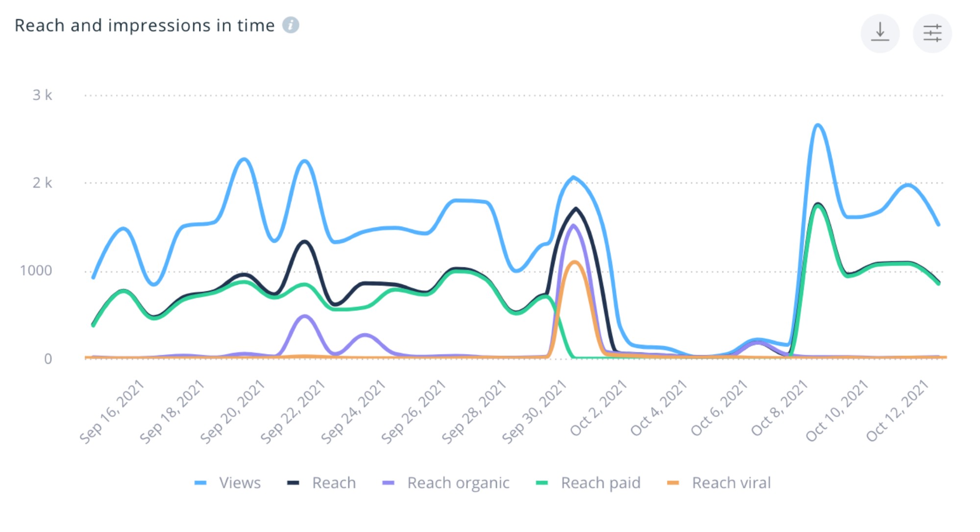This screenshot has width=980, height=532.
Task: Click the blue Views legend color marker
Action: click(x=200, y=483)
